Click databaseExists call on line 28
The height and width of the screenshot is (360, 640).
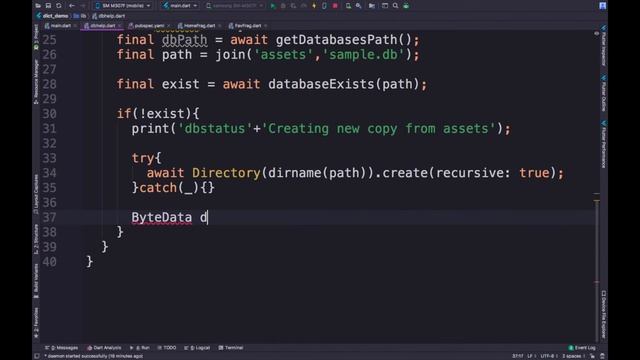321,84
